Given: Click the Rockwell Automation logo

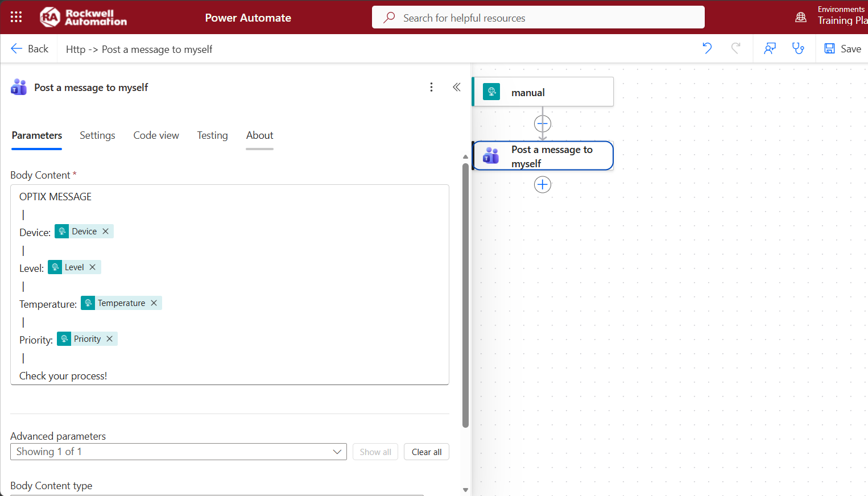Looking at the screenshot, I should (83, 17).
